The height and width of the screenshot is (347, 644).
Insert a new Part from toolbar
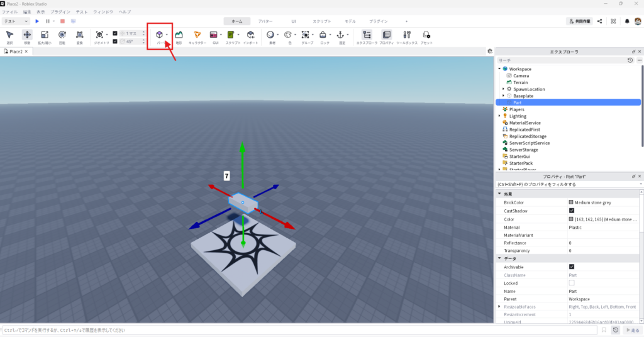pos(159,35)
